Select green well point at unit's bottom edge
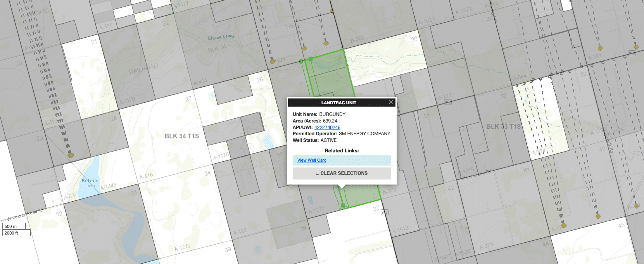This screenshot has width=644, height=264. click(x=343, y=205)
